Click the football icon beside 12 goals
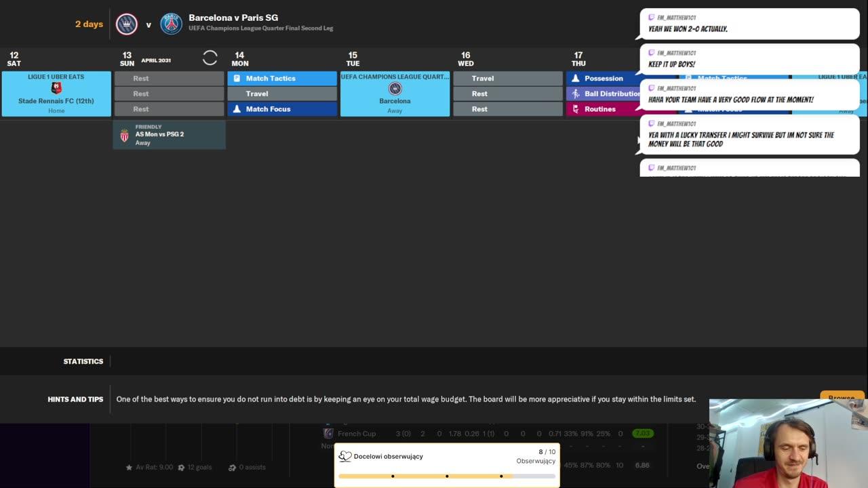 tap(182, 467)
